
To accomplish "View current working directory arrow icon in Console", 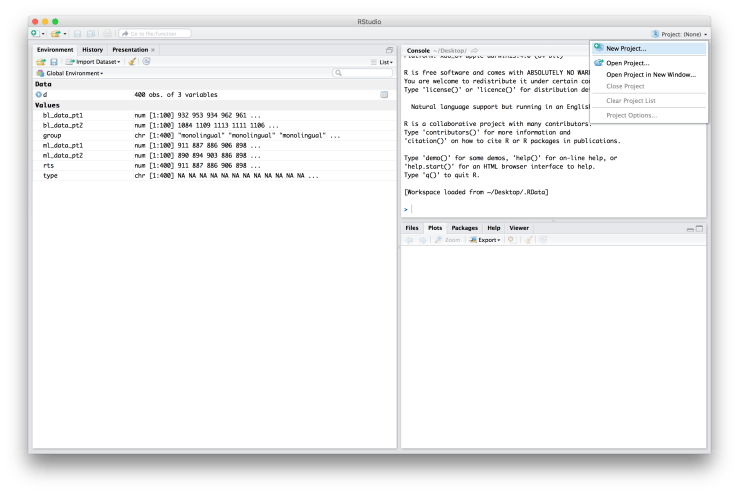I will coord(475,50).
